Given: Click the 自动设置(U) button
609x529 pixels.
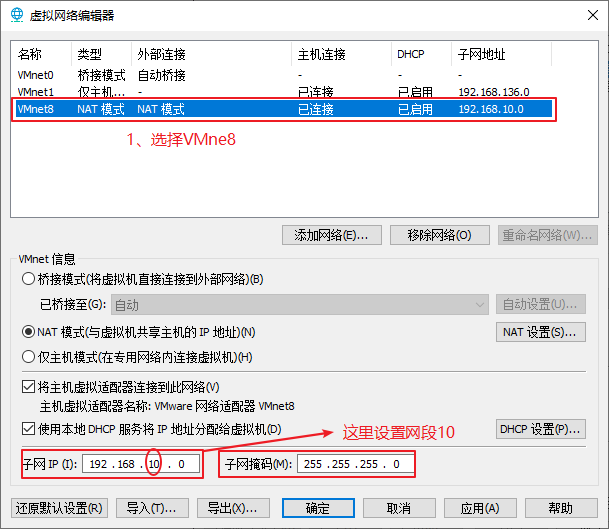Looking at the screenshot, I should 541,304.
